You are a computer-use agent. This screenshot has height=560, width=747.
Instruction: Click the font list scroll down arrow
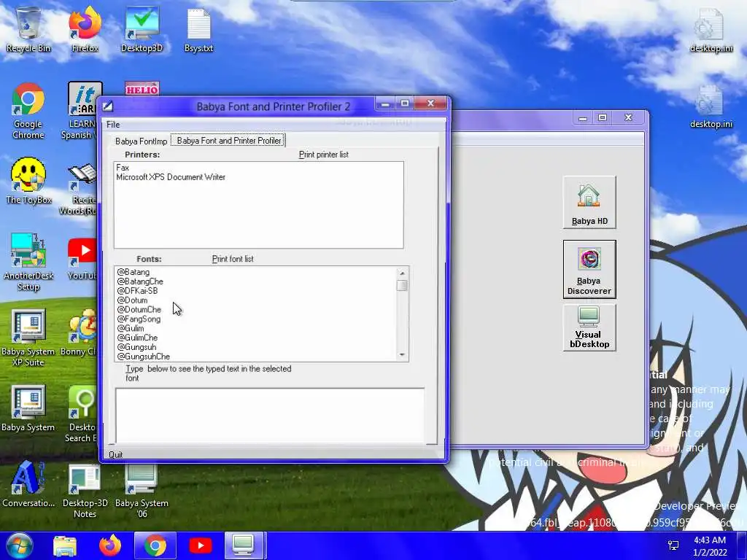(402, 355)
